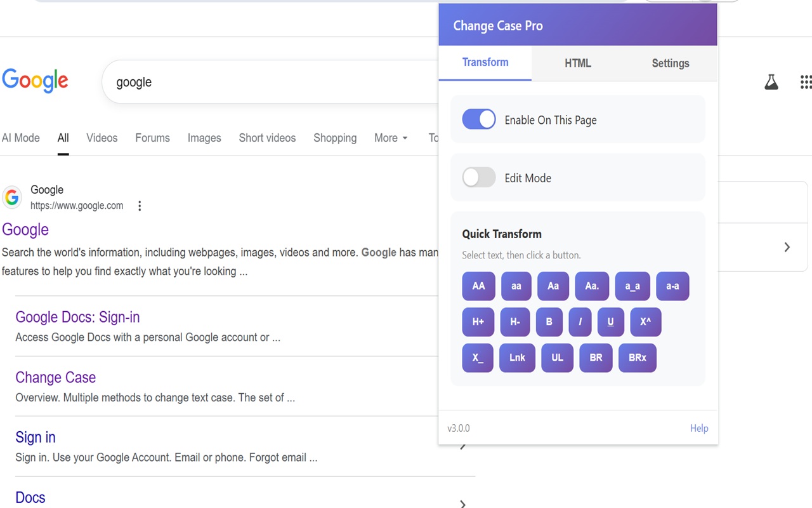Screen dimensions: 812x508
Task: Select the Short videos search tab
Action: pyautogui.click(x=267, y=138)
